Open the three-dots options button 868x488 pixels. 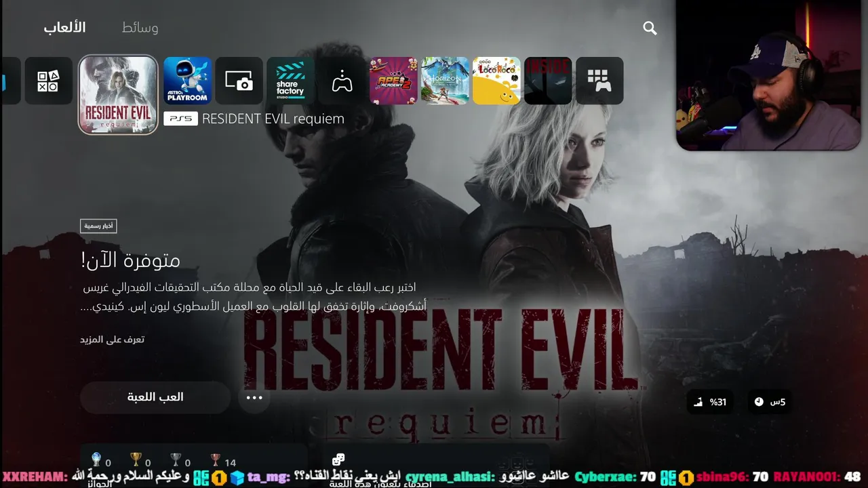coord(254,398)
